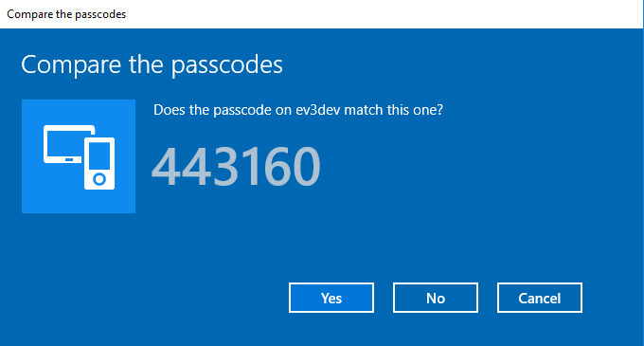This screenshot has width=644, height=346.
Task: Click the first digit 4 of the passcode
Action: point(166,167)
